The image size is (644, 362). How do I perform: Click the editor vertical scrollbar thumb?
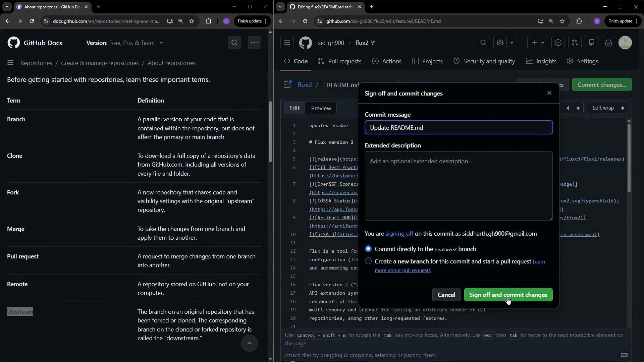629,158
